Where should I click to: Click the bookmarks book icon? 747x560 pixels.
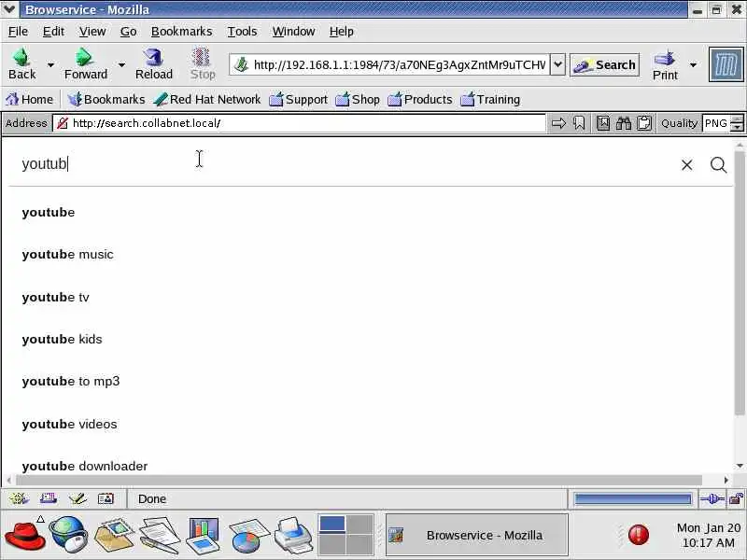pos(602,123)
